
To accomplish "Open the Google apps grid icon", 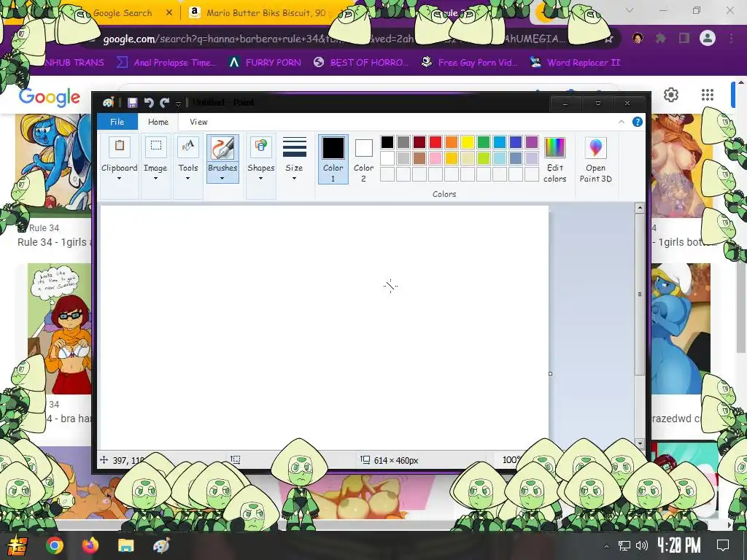I will pos(708,95).
